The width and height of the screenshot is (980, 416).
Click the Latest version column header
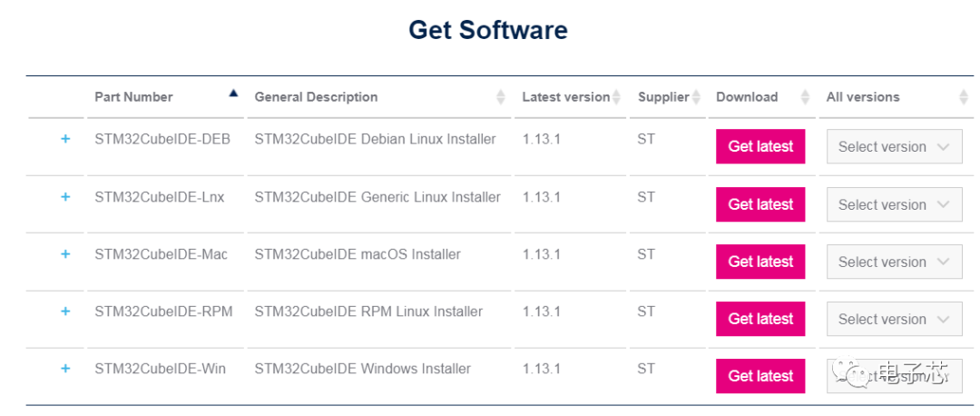[565, 97]
